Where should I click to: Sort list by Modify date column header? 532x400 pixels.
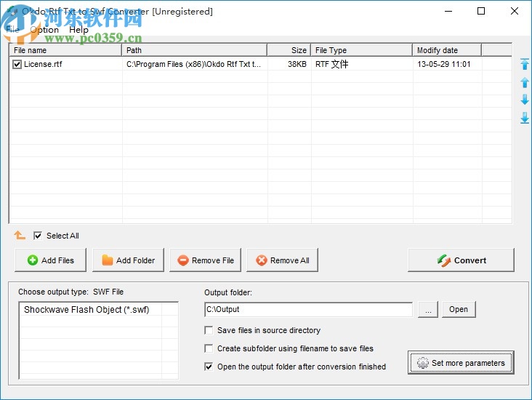(447, 50)
